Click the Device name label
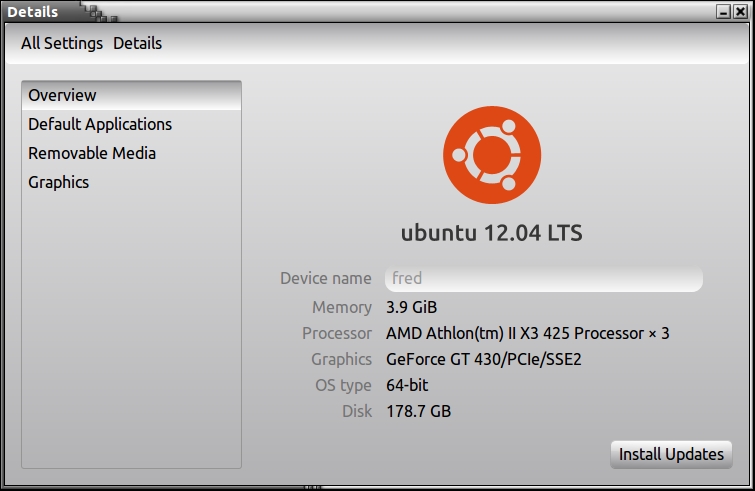 click(326, 278)
